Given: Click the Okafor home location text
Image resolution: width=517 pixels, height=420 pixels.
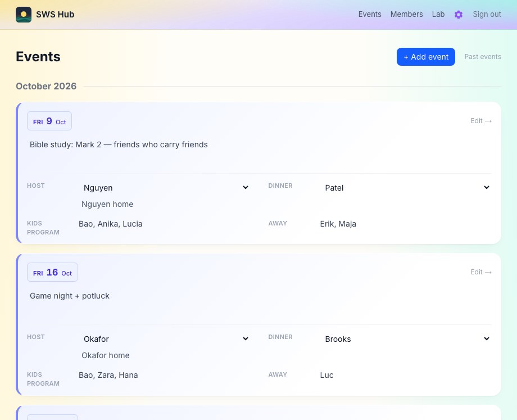Looking at the screenshot, I should point(106,355).
